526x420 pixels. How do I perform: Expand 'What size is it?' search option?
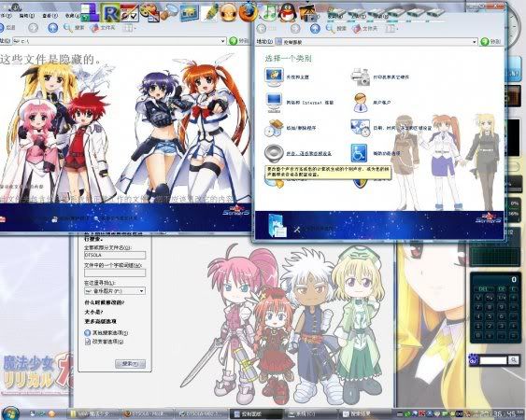click(93, 312)
